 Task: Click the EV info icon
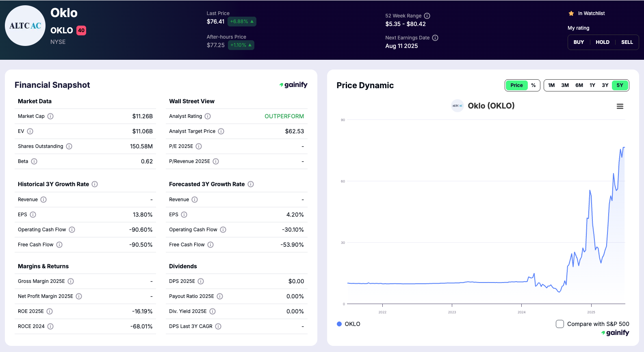(30, 131)
